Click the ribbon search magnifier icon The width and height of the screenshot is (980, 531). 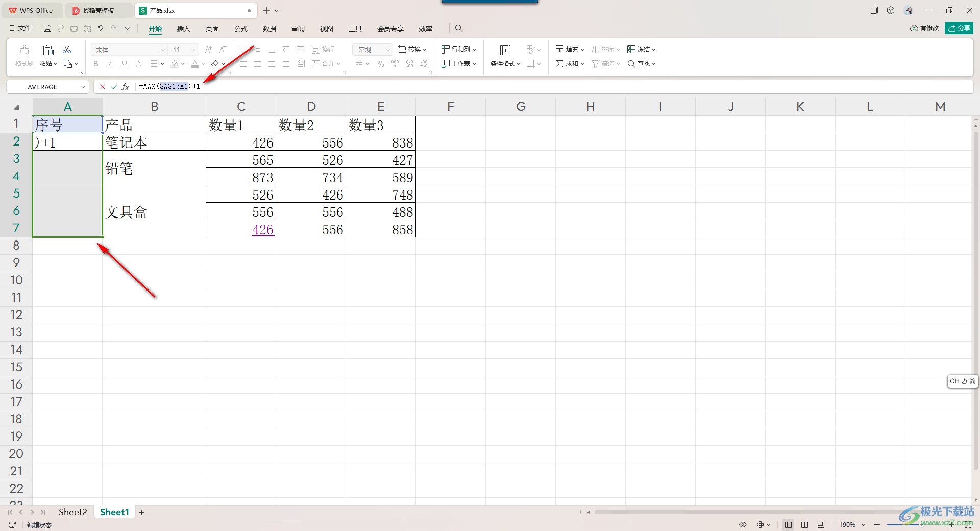pos(459,28)
